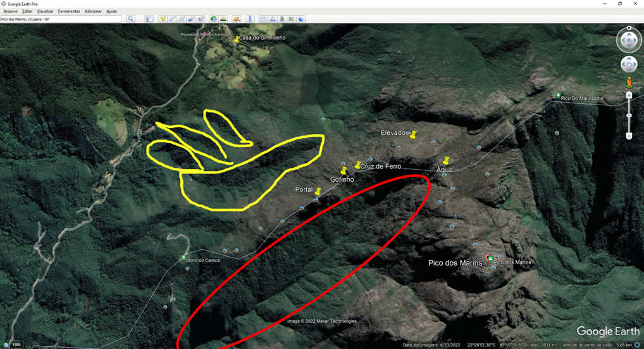Screen dimensions: 644x349
Task: Click the move joystick left arrow
Action: click(x=624, y=65)
